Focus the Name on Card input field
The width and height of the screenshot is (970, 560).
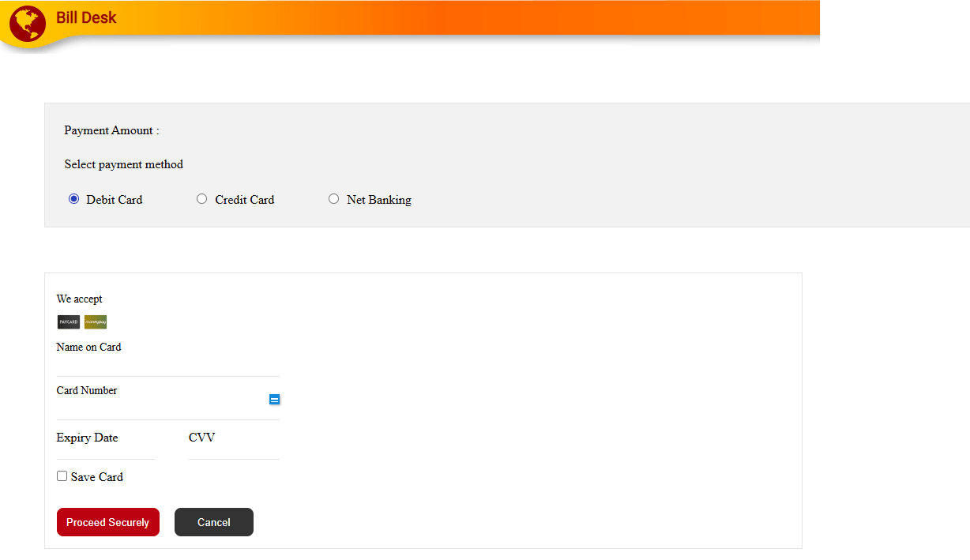[168, 366]
